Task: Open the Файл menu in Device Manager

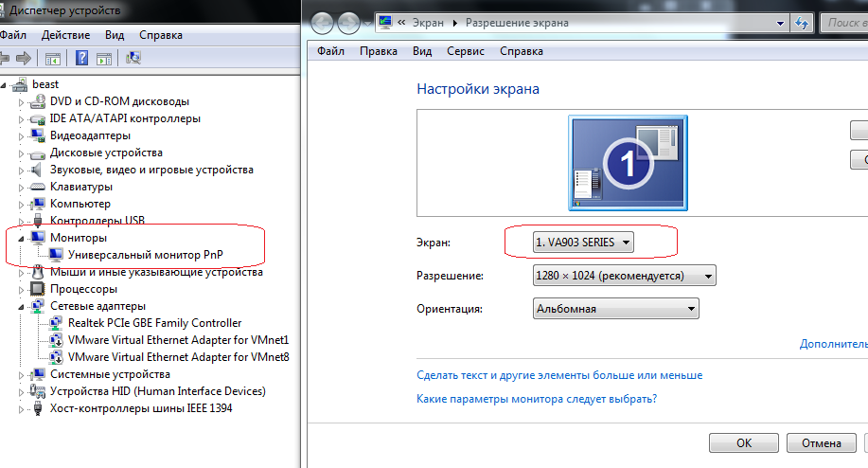Action: [x=12, y=35]
